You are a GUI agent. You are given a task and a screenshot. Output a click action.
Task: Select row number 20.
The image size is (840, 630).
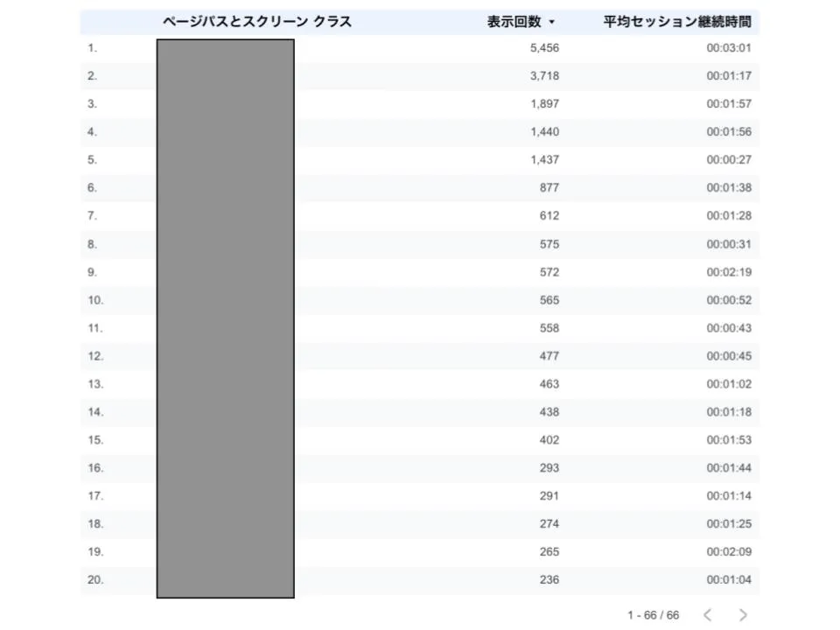tap(95, 579)
